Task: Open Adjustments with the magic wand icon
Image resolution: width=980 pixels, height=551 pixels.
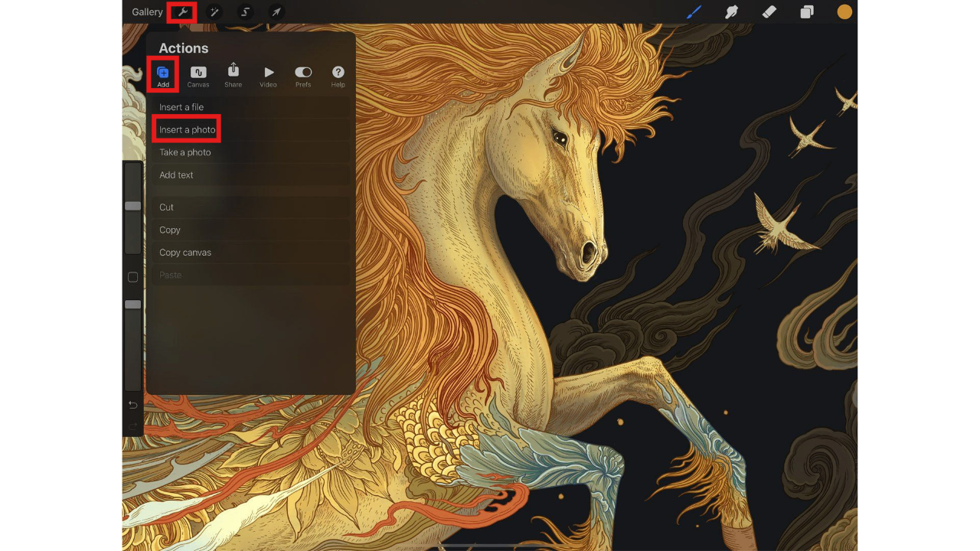Action: 214,11
